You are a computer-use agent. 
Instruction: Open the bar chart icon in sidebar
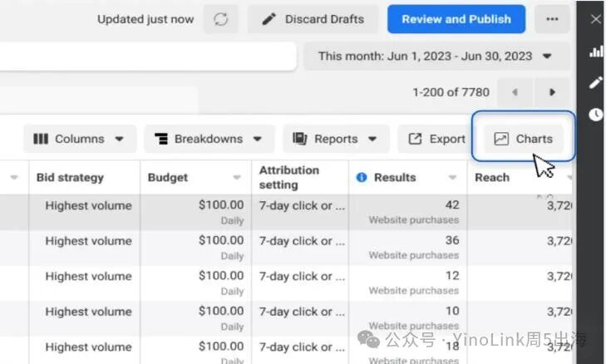coord(596,52)
